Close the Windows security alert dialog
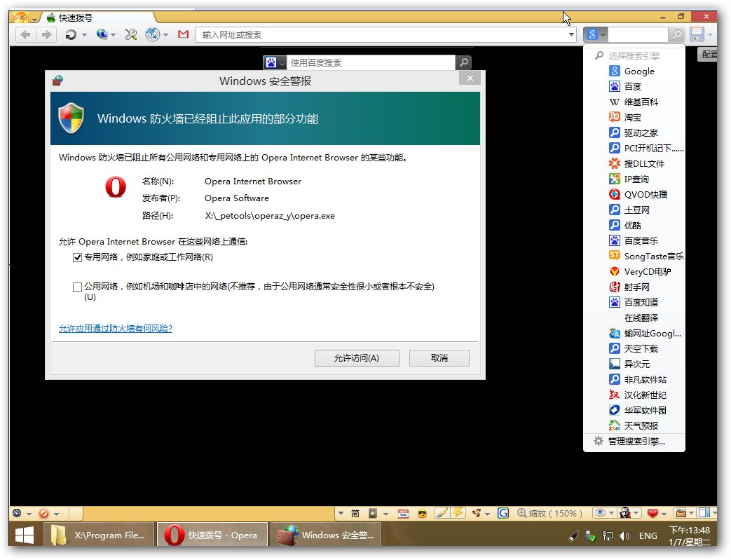Image resolution: width=731 pixels, height=560 pixels. tap(470, 78)
